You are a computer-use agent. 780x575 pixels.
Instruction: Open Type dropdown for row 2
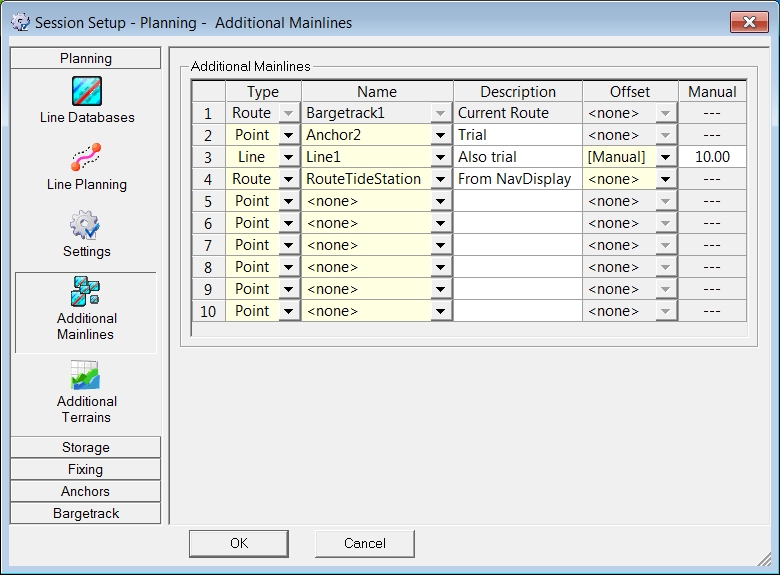288,135
